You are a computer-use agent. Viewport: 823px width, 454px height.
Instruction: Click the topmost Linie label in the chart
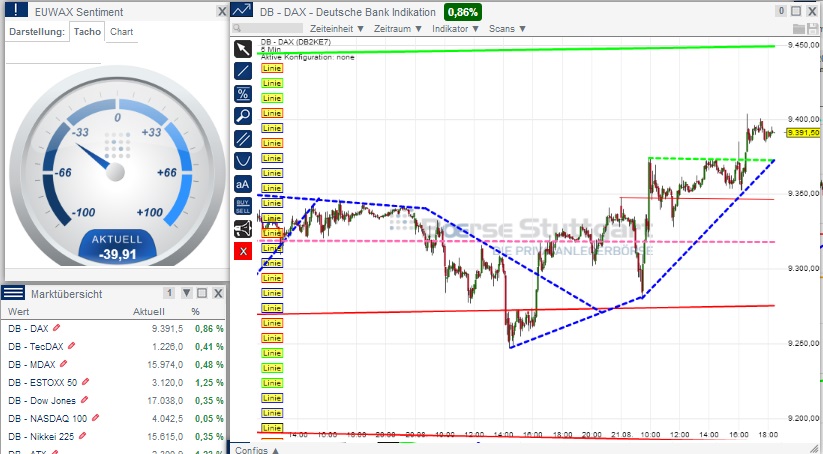click(272, 68)
